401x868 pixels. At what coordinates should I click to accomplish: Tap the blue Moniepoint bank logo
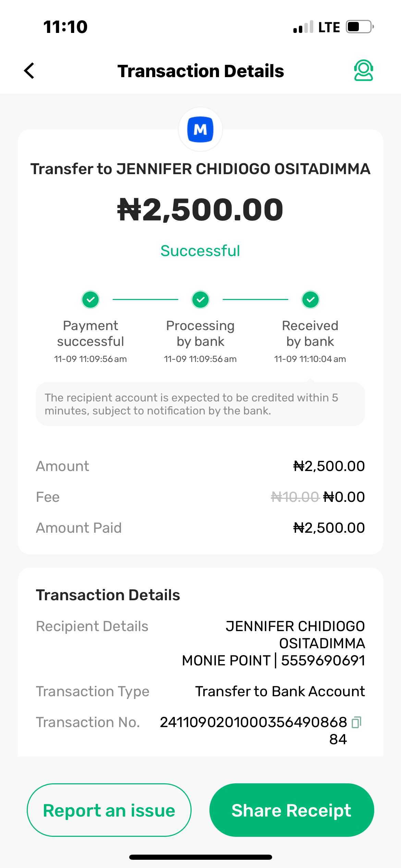(200, 130)
